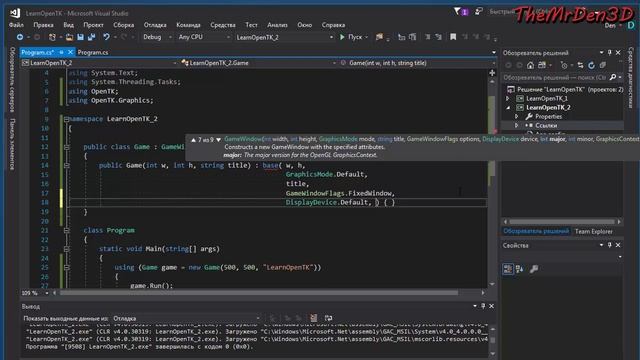Click the Undo arrow icon
This screenshot has width=640, height=360.
point(106,37)
